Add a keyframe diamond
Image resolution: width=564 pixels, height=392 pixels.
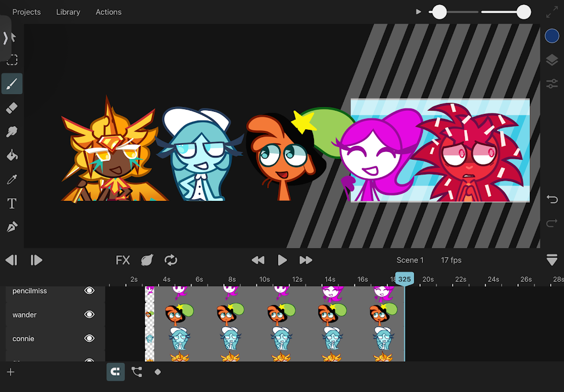[158, 372]
